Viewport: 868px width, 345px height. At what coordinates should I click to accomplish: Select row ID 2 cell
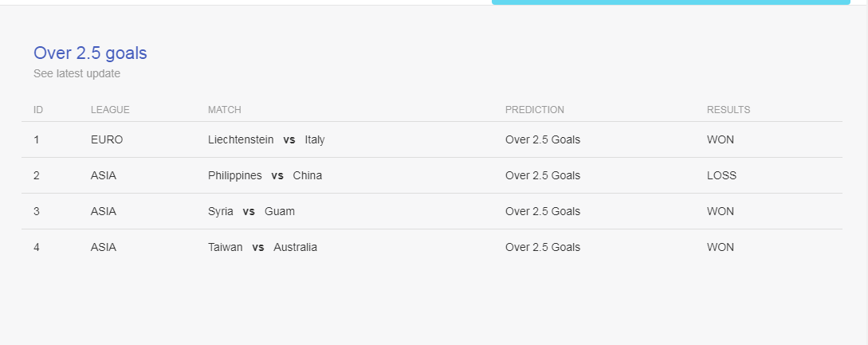37,175
